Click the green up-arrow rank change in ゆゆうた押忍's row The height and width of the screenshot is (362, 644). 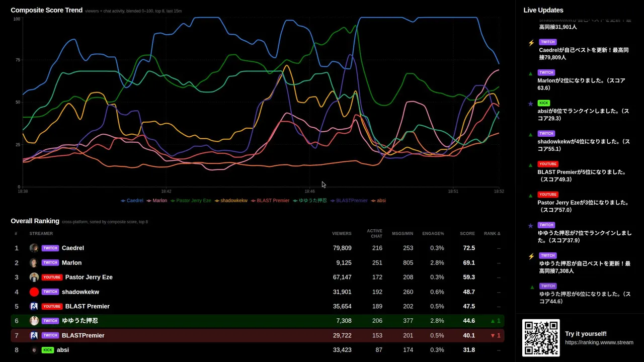coord(496,321)
